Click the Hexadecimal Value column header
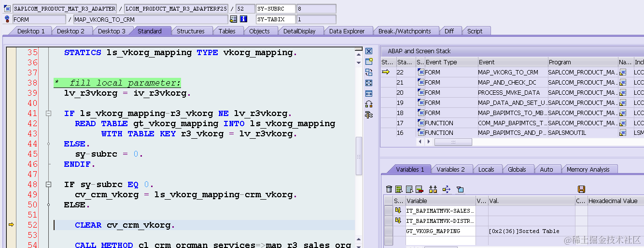 tap(616, 201)
